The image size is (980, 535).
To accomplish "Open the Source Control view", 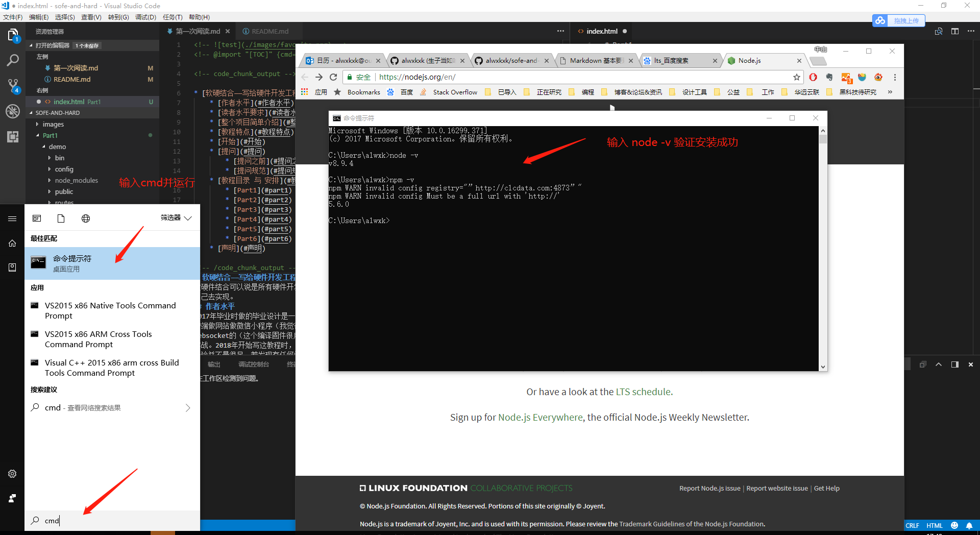I will point(13,86).
